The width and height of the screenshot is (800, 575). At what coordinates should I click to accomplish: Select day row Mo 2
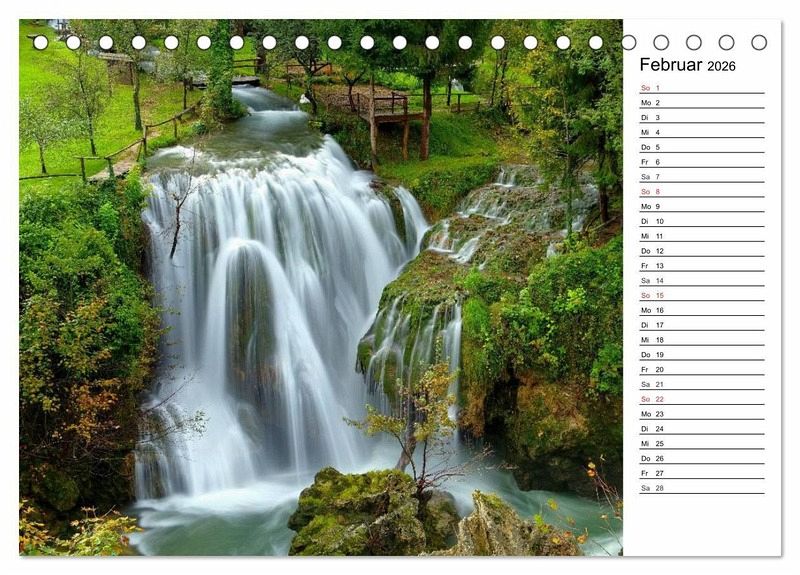click(x=702, y=103)
